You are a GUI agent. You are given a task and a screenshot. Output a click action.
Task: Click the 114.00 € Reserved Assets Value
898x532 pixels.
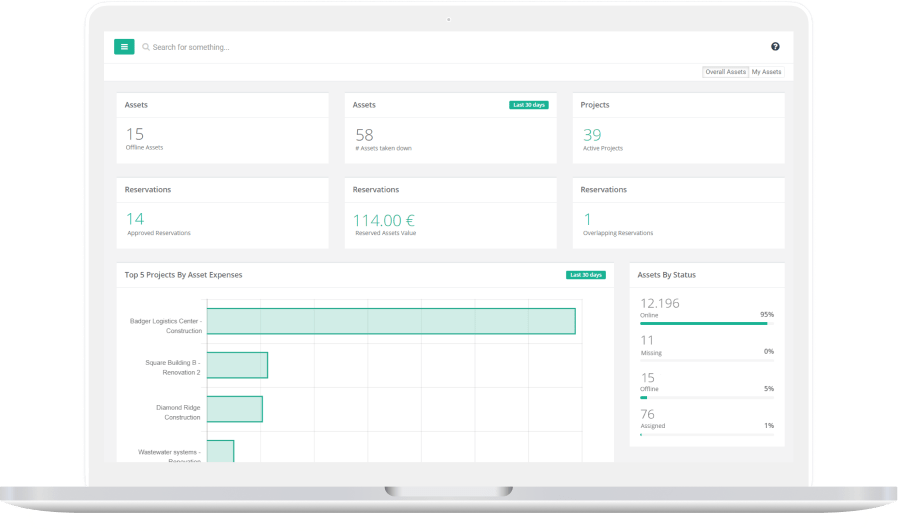(x=384, y=219)
